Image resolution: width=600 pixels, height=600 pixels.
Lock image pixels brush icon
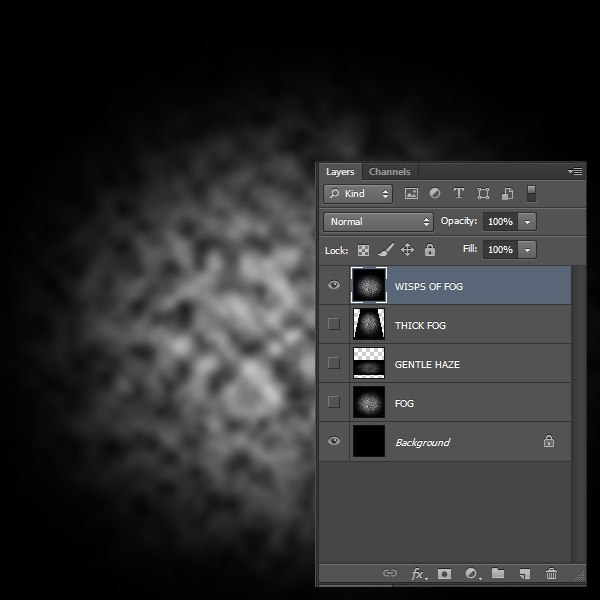coord(385,250)
